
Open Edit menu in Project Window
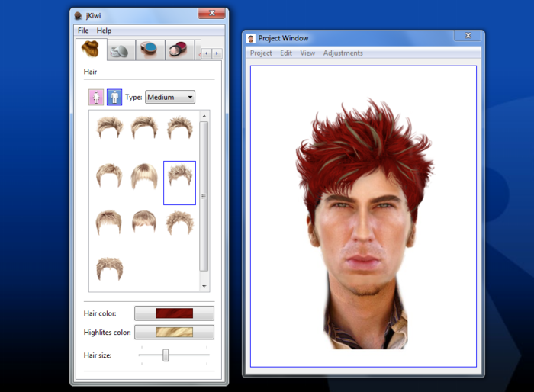pos(286,53)
